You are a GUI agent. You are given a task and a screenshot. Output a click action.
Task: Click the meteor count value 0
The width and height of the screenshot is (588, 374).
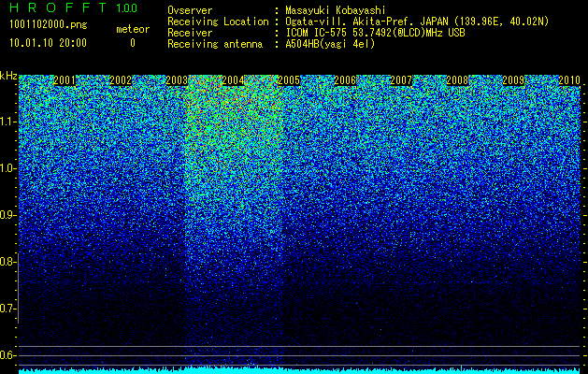coord(133,43)
